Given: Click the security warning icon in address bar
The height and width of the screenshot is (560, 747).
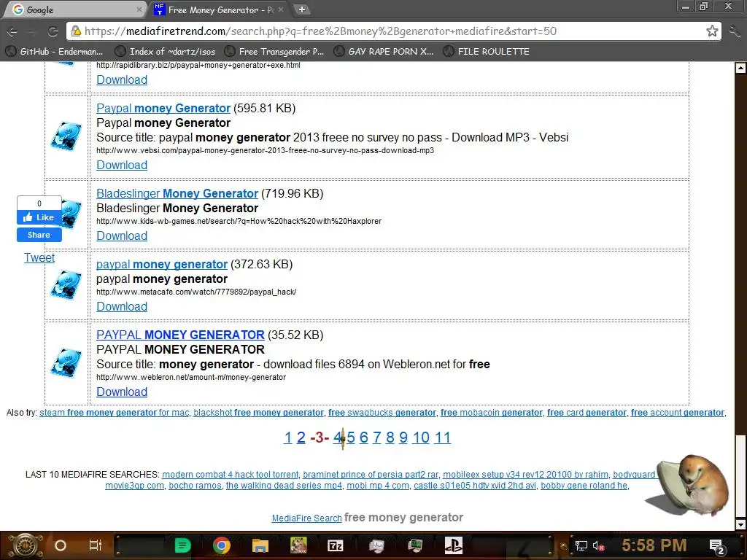Looking at the screenshot, I should point(76,31).
